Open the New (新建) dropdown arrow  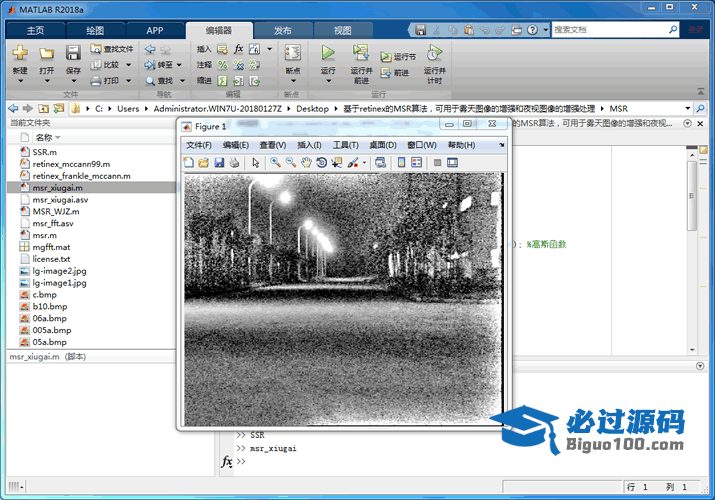(x=20, y=81)
